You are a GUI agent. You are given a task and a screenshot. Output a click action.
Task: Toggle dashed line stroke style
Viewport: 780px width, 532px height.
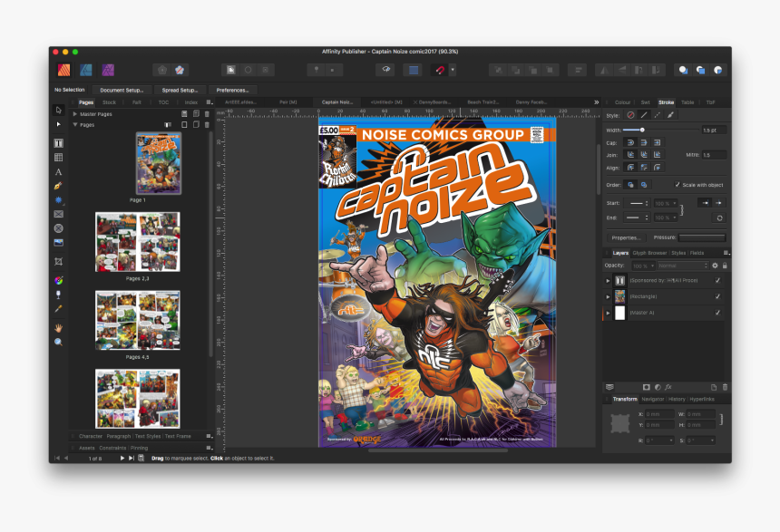click(x=658, y=115)
